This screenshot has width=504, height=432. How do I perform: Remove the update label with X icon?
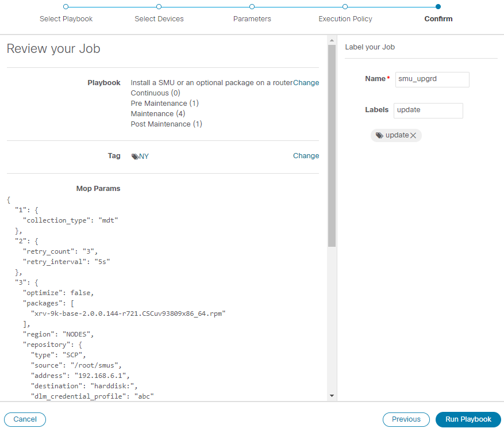413,136
